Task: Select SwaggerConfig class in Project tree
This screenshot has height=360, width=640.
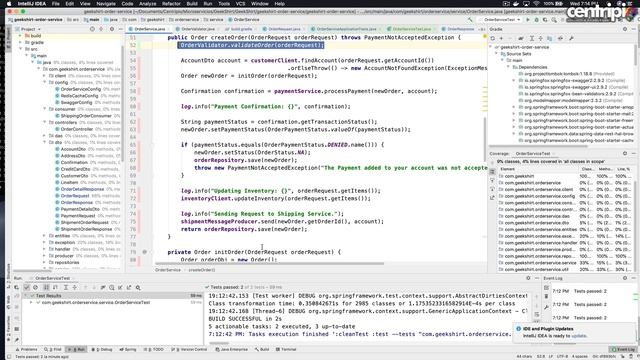Action: tap(76, 102)
